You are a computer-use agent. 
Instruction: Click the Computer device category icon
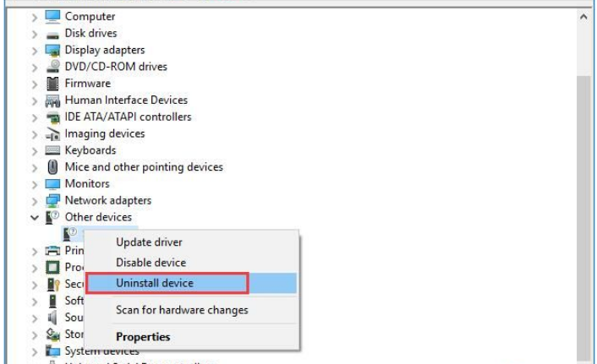(52, 16)
